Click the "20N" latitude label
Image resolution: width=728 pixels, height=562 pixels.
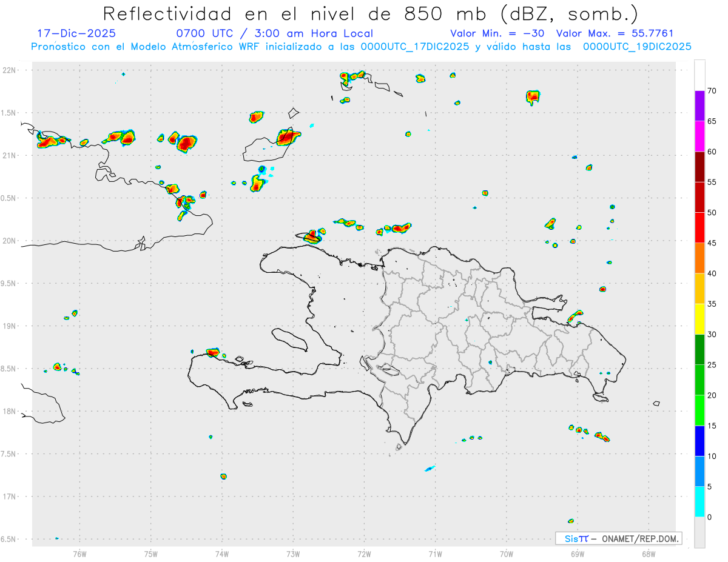coord(10,241)
